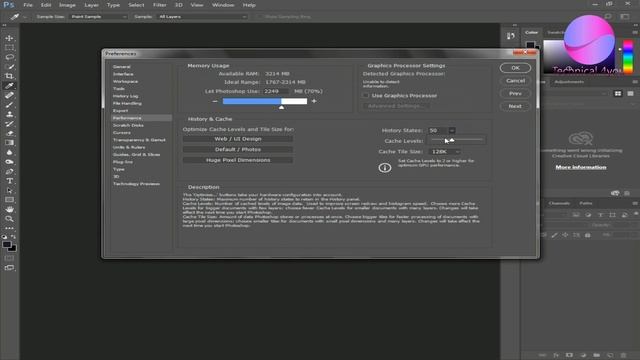Select the Clone Stamp tool
The image size is (640, 360).
(9, 114)
